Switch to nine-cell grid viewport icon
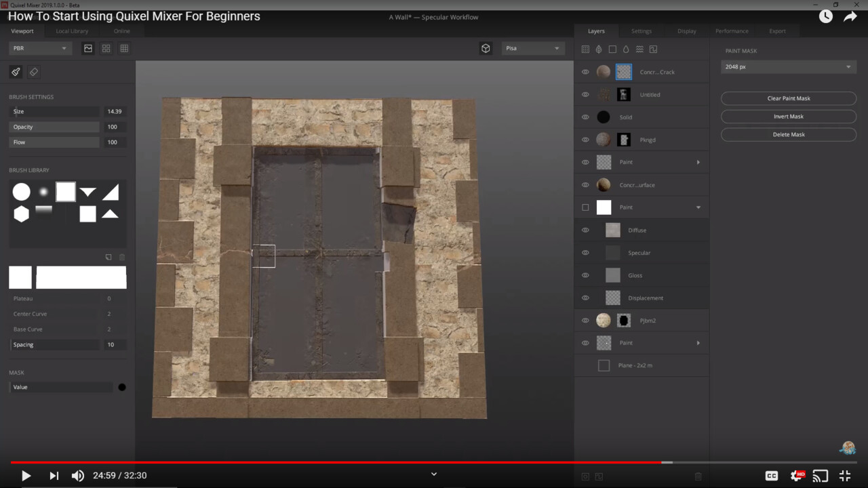 pyautogui.click(x=124, y=48)
